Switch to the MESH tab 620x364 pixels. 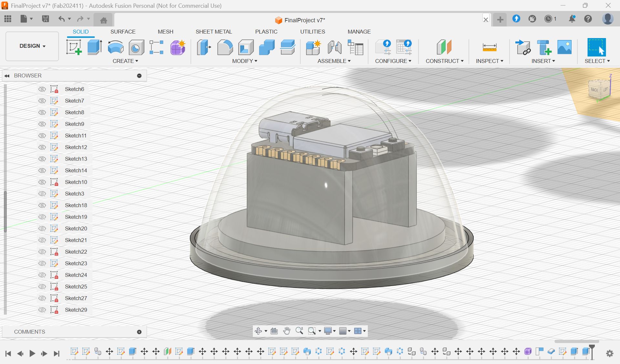[x=165, y=32]
